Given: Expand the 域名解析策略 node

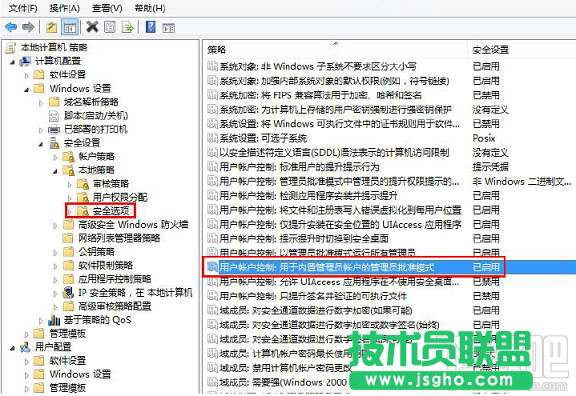Looking at the screenshot, I should click(x=41, y=103).
